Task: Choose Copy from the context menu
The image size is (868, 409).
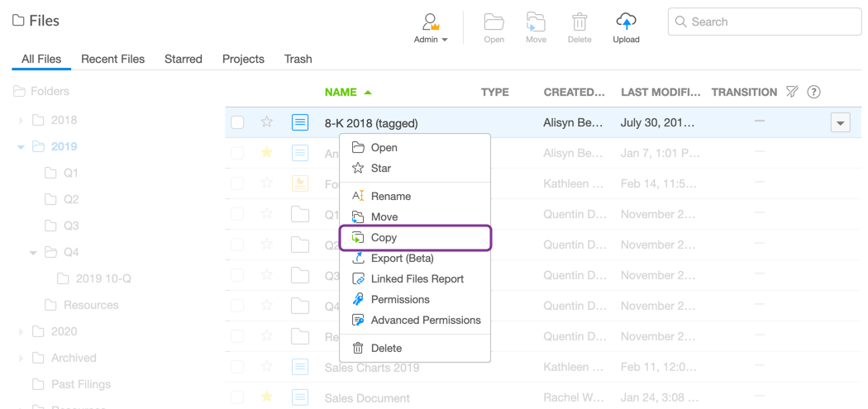Action: pos(415,238)
